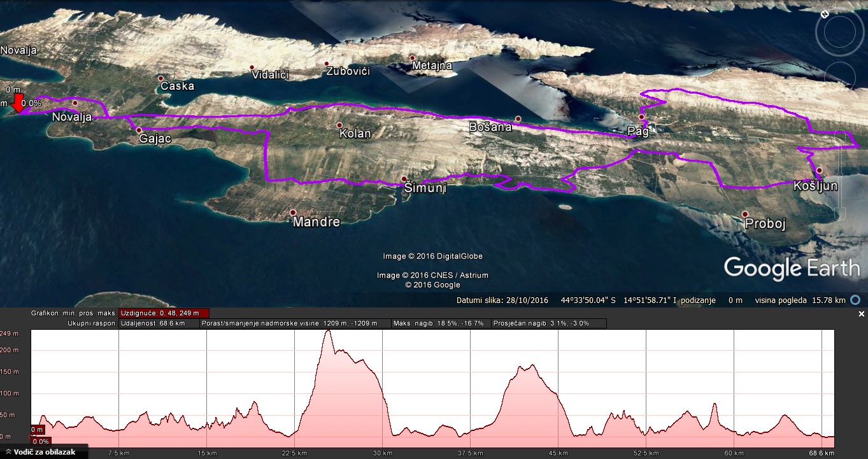Viewport: 868px width, 459px height.
Task: Click the Google Earth logo
Action: (x=791, y=268)
